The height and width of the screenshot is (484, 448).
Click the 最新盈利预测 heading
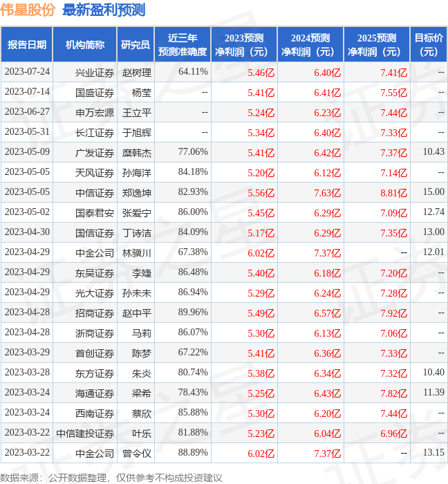click(x=104, y=10)
